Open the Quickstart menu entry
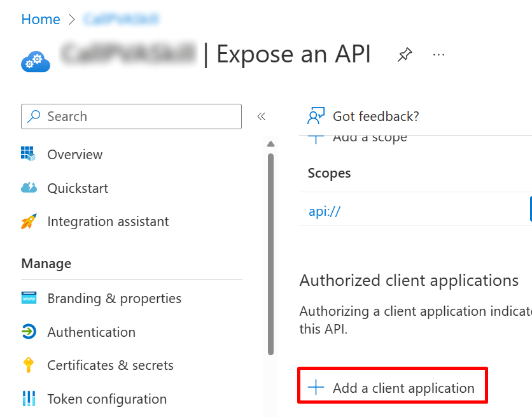The width and height of the screenshot is (532, 417). pos(78,188)
